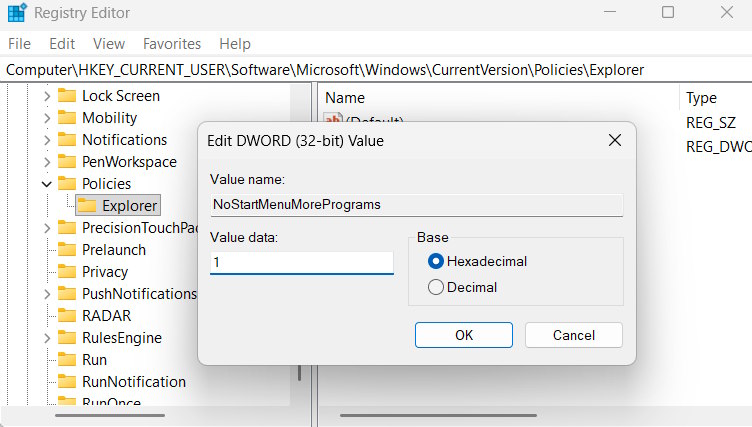The height and width of the screenshot is (427, 752).
Task: Expand the PushNotifications key
Action: 47,294
